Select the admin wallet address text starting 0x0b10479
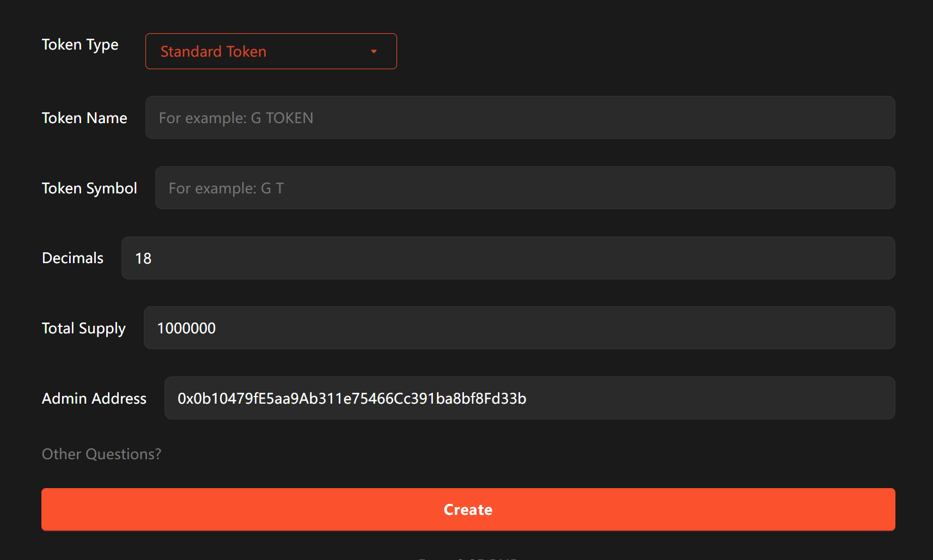The image size is (933, 560). (x=351, y=398)
